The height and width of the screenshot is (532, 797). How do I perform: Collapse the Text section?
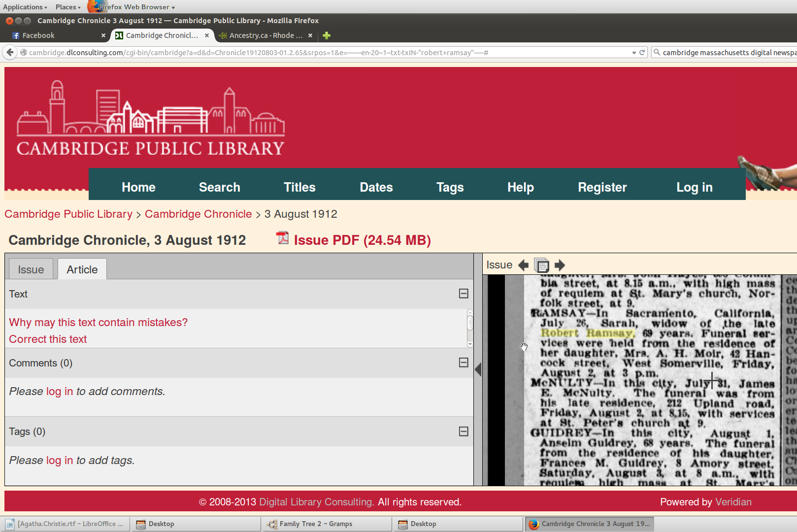click(x=463, y=294)
